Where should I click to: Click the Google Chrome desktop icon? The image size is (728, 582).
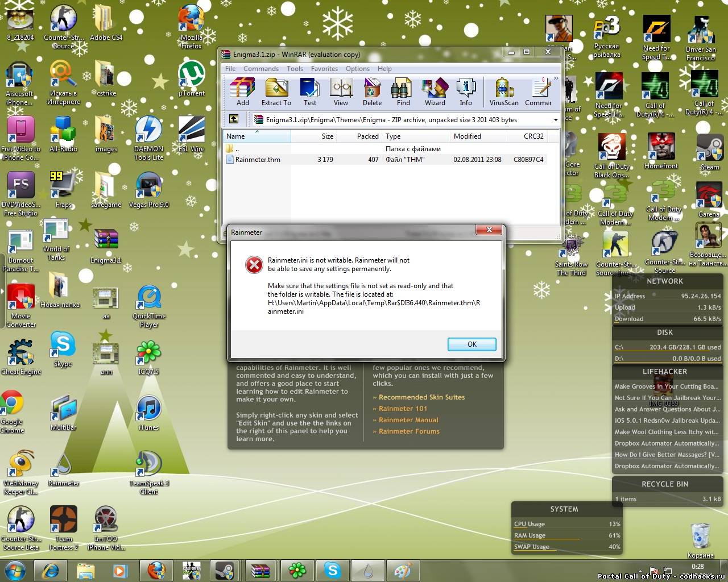click(12, 411)
